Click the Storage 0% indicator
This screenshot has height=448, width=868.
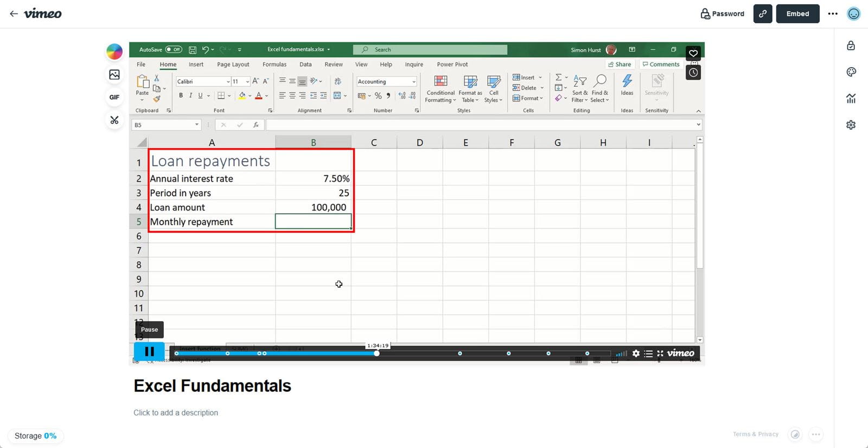click(35, 436)
